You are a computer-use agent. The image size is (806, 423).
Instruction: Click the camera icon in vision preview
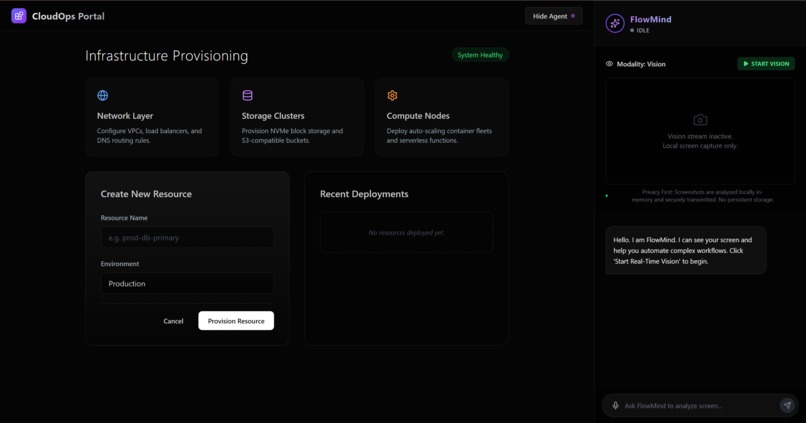pyautogui.click(x=700, y=120)
